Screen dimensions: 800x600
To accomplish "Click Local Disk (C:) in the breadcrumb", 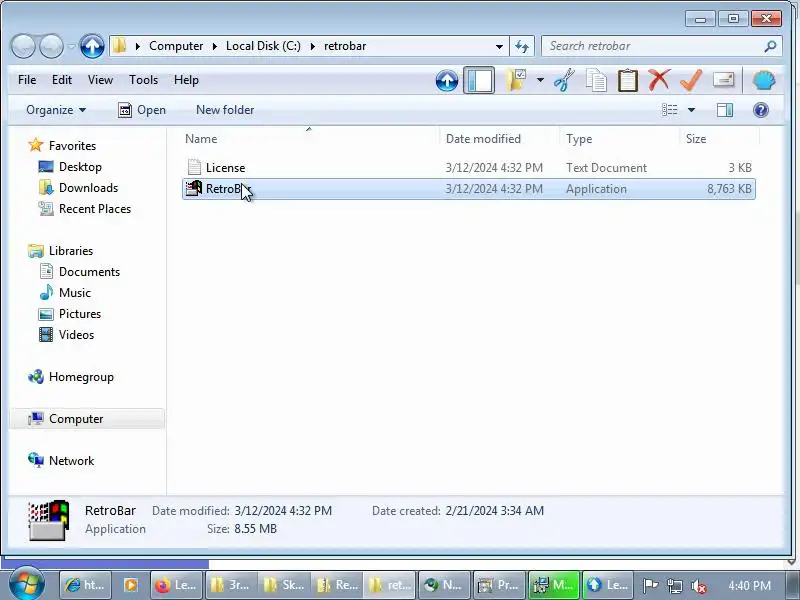I will pos(263,46).
